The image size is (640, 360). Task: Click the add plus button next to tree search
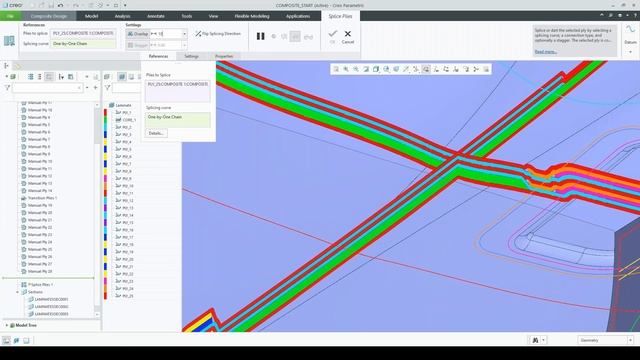click(96, 87)
